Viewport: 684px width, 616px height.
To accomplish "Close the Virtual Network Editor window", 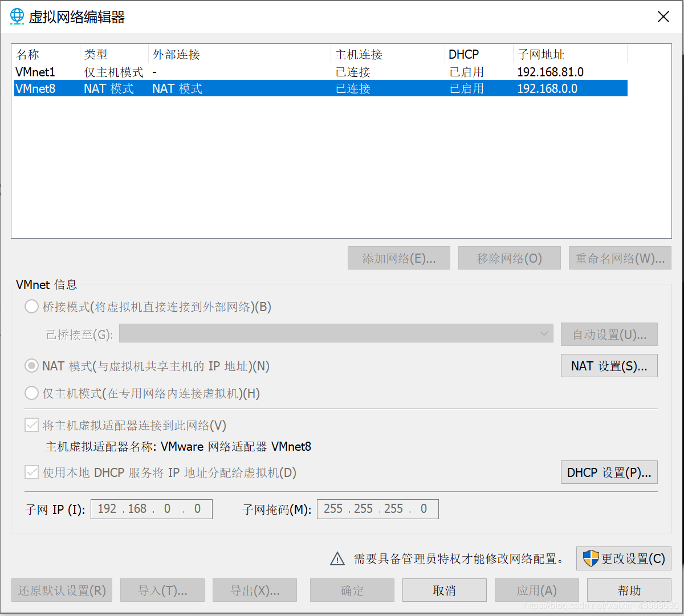I will coord(663,17).
